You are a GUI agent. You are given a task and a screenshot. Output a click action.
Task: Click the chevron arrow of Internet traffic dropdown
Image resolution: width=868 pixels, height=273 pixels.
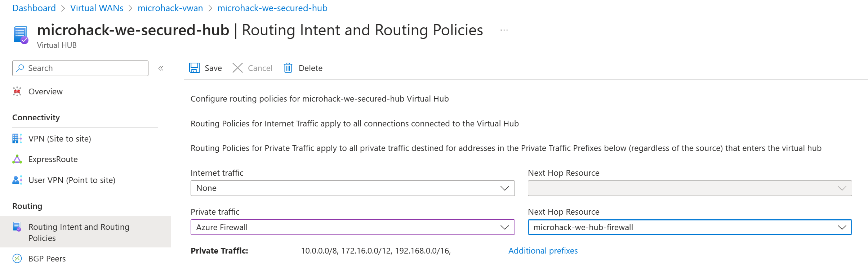pos(504,188)
